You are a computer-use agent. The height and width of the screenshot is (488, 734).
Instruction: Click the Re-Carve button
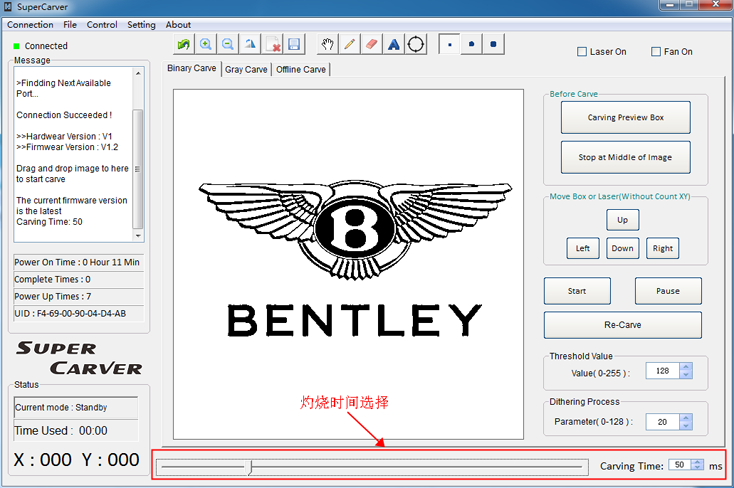coord(623,325)
